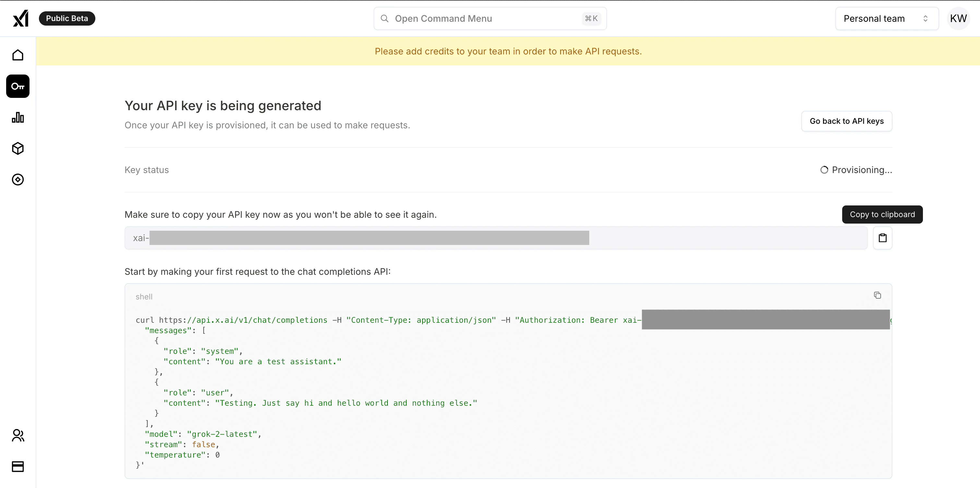980x488 pixels.
Task: Click the circular diamond sidebar icon
Action: click(18, 180)
